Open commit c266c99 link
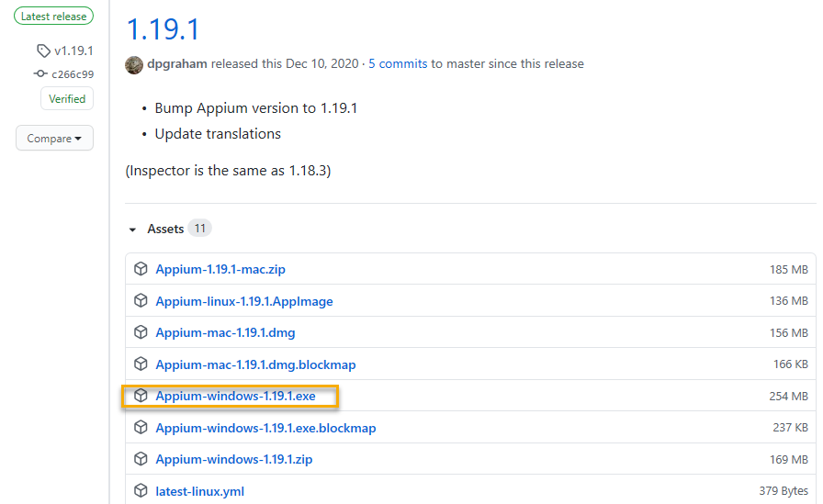This screenshot has height=504, width=823. pos(73,74)
